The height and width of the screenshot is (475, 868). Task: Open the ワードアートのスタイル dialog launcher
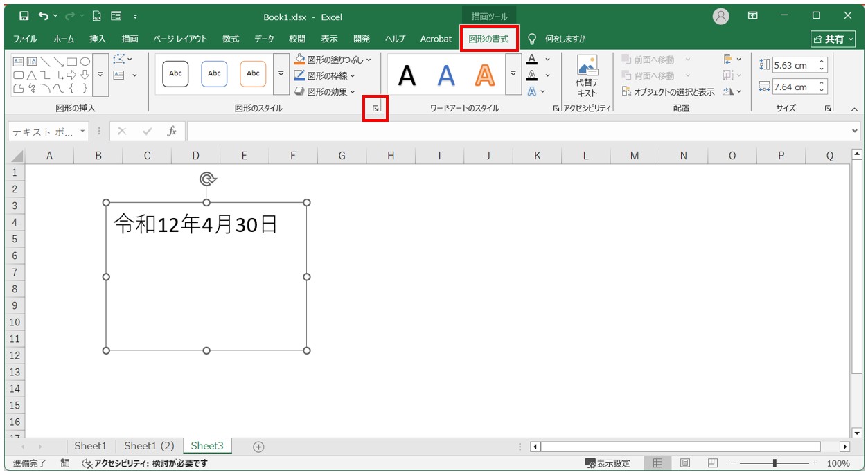click(556, 109)
